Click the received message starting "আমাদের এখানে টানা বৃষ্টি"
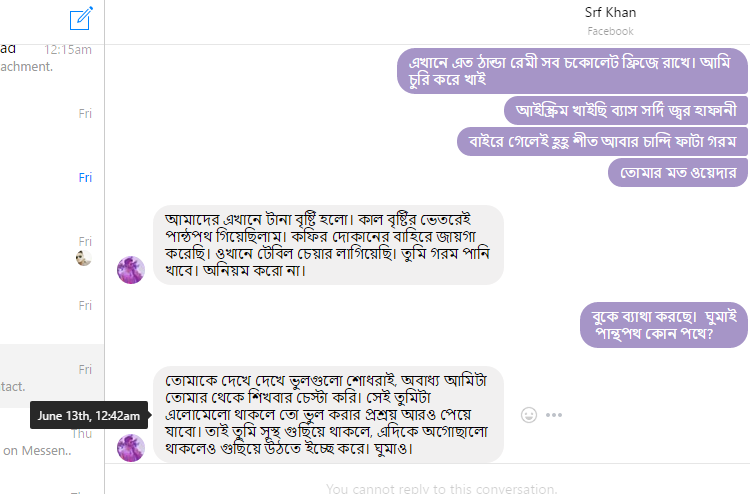Viewport: 750px width, 494px height. [327, 244]
